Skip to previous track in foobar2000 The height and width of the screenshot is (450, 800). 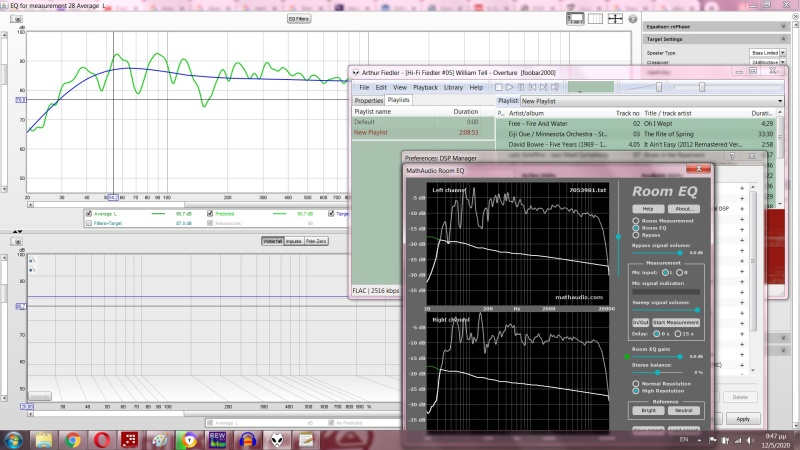(532, 87)
